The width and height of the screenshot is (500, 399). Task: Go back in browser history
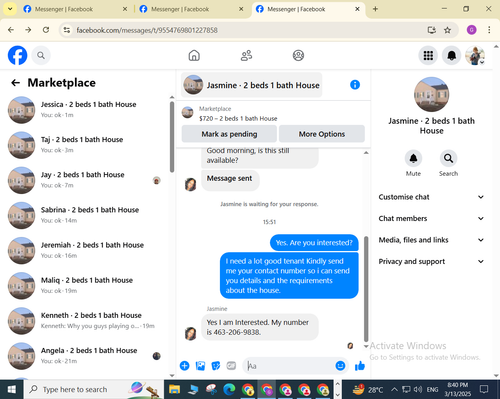tap(11, 30)
